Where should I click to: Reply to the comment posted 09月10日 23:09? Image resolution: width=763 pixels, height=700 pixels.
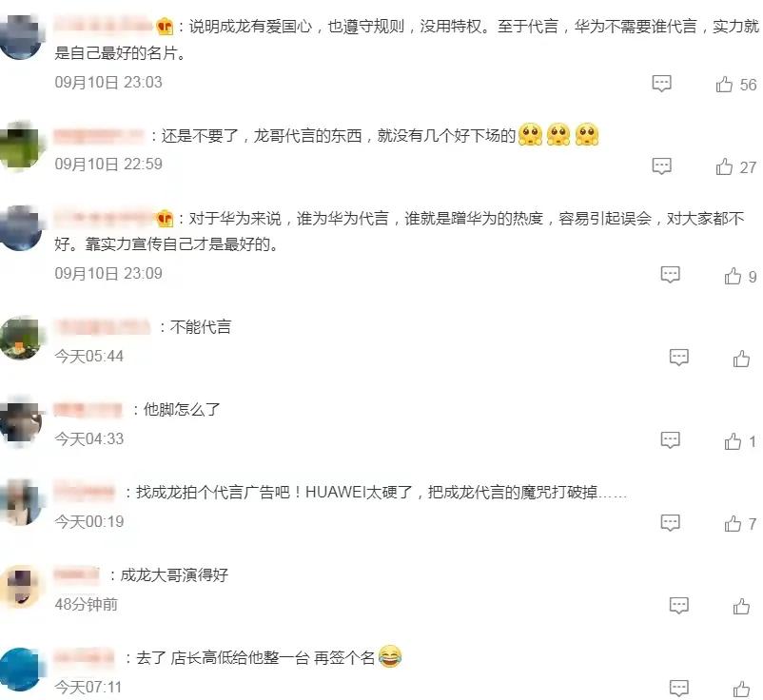pyautogui.click(x=670, y=275)
